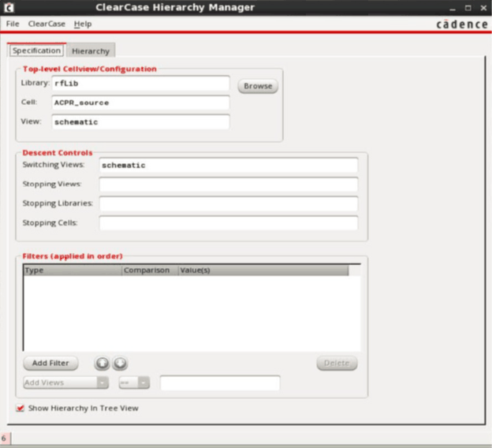Click the Comparison column header
This screenshot has height=448, width=492.
click(x=150, y=271)
